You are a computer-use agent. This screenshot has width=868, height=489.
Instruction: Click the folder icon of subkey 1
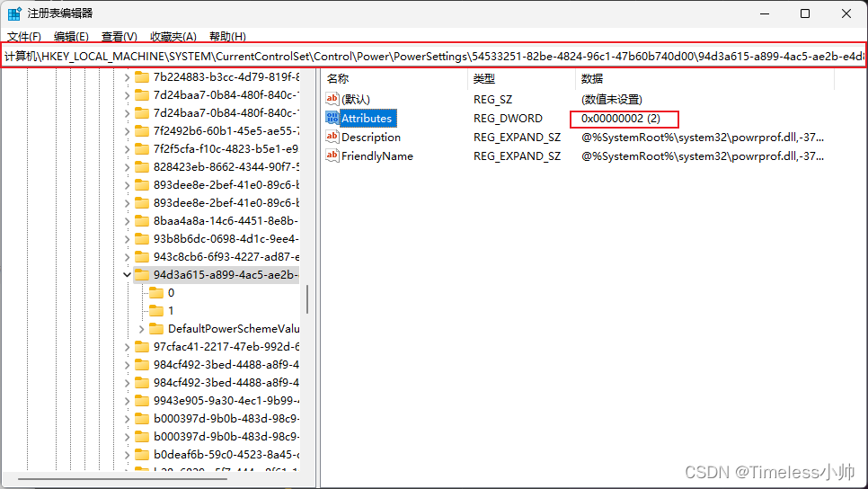[x=156, y=311]
